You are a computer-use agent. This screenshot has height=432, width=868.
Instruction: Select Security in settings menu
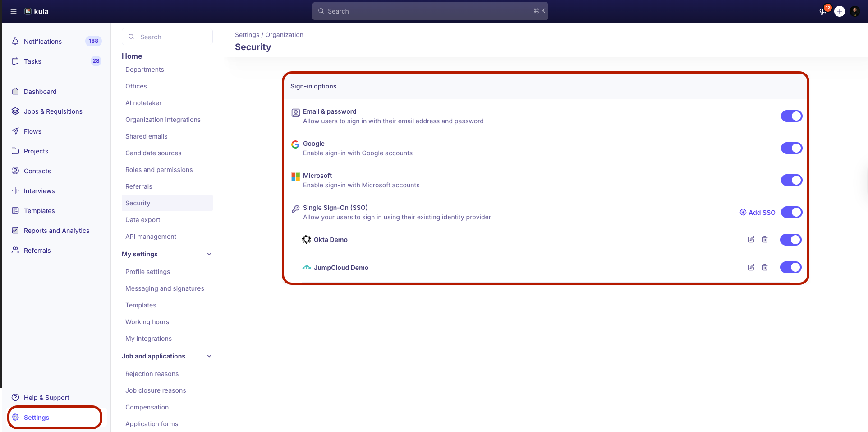[x=167, y=203]
